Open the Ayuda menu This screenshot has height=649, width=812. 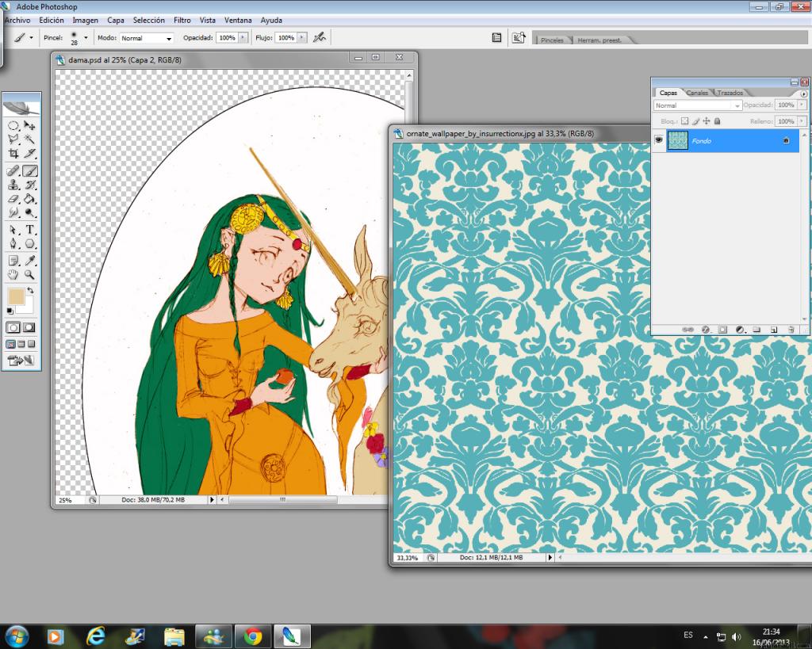click(271, 20)
